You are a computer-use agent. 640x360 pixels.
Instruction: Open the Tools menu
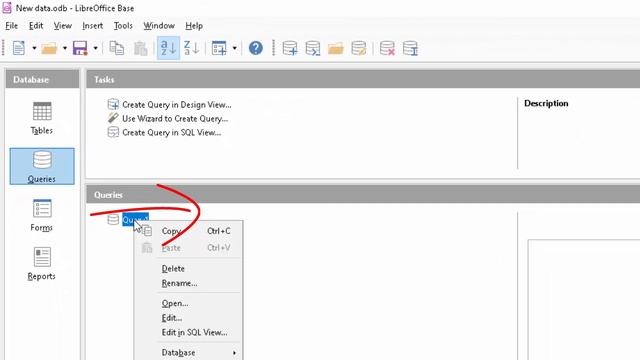point(123,26)
